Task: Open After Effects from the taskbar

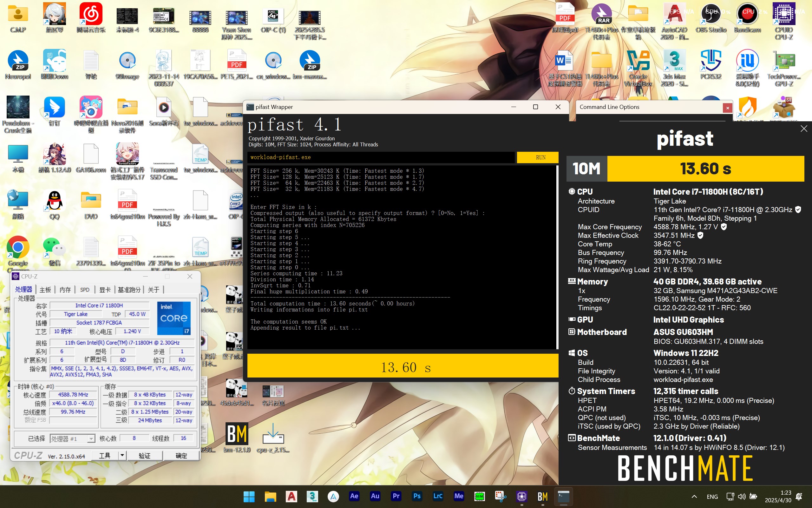Action: click(x=354, y=496)
